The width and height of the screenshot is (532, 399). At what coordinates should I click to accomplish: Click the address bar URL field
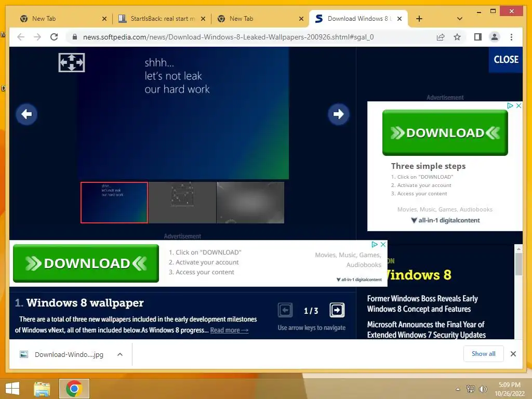[228, 37]
